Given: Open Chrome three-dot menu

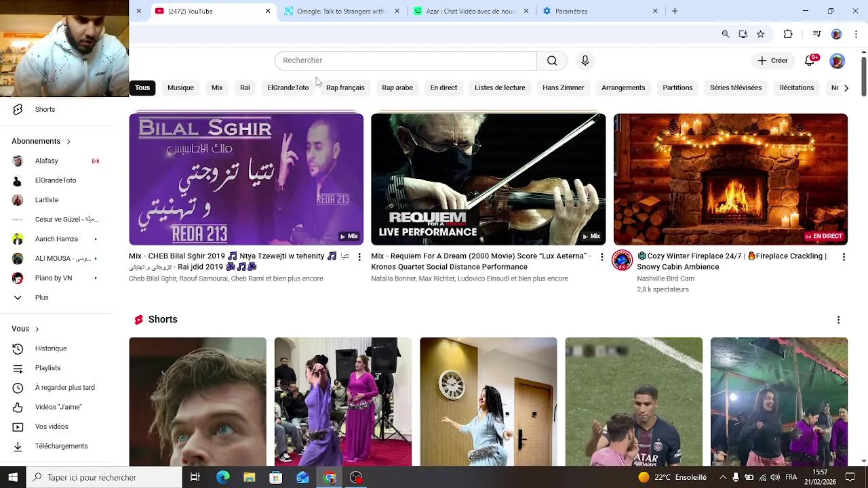Looking at the screenshot, I should pos(856,34).
